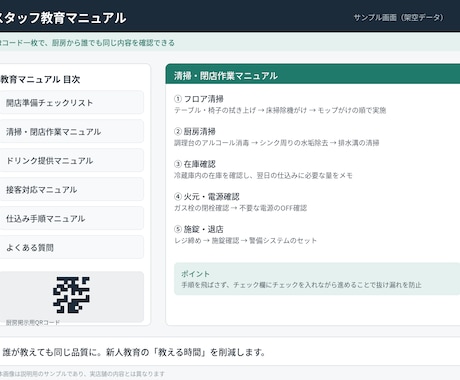Click the 厨房掲示用QRコード caption

coord(33,323)
